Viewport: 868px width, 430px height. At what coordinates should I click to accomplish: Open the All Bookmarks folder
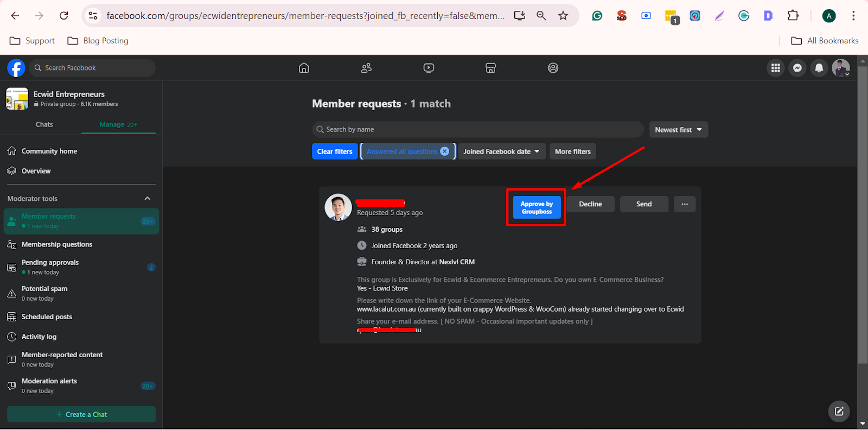pyautogui.click(x=825, y=41)
